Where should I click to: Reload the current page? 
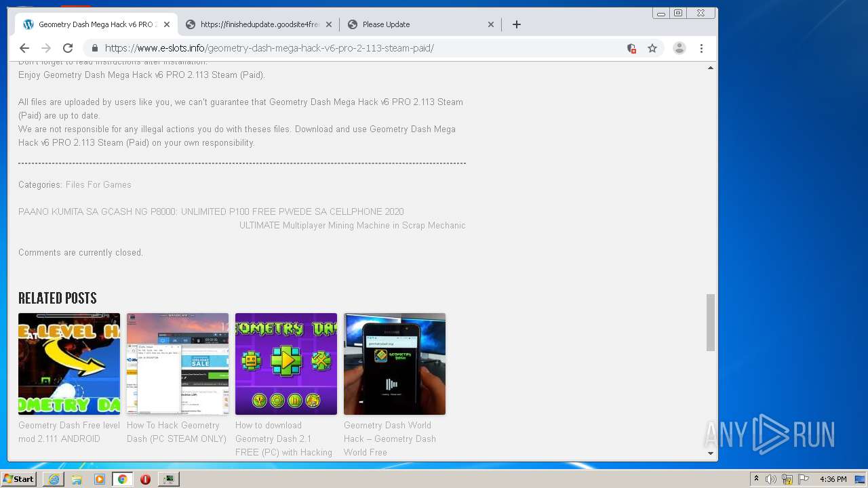[x=68, y=48]
